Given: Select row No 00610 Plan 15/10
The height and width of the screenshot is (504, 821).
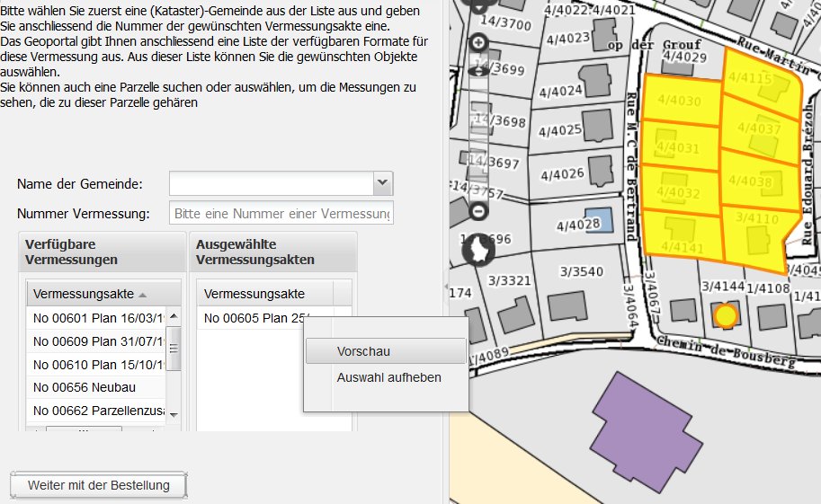Looking at the screenshot, I should pos(97,365).
